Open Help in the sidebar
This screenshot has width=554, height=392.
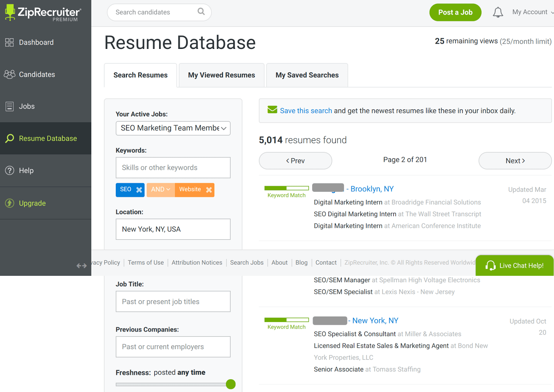(x=45, y=171)
